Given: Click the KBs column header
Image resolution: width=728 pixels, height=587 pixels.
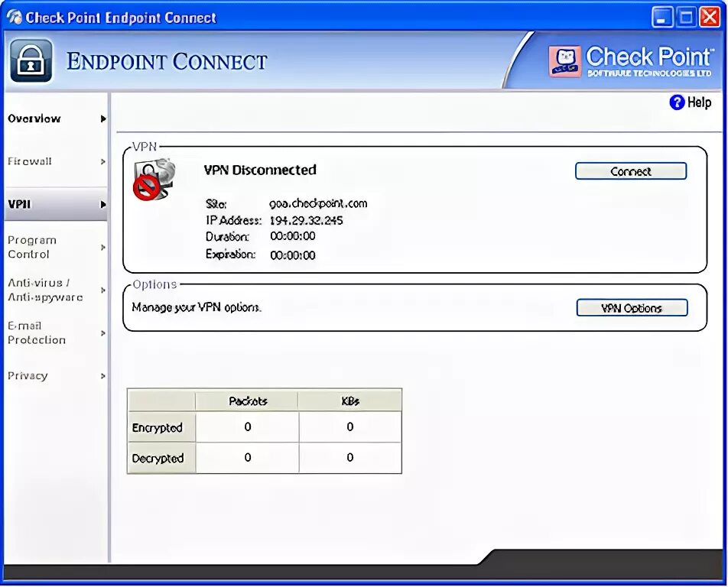Looking at the screenshot, I should tap(349, 400).
